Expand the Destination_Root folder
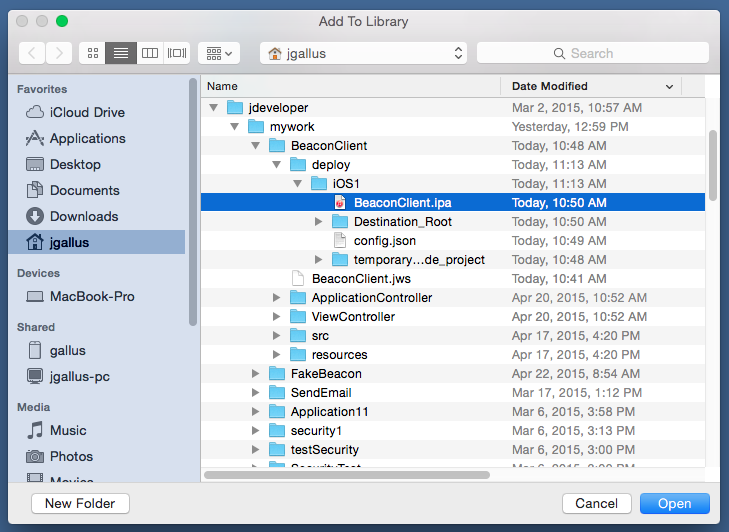This screenshot has width=729, height=532. point(318,221)
